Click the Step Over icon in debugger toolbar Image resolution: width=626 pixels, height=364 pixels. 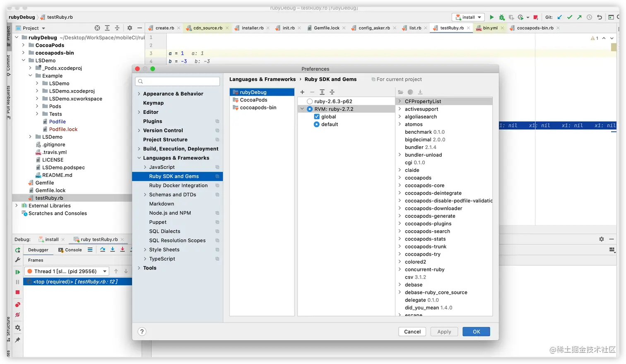point(103,250)
